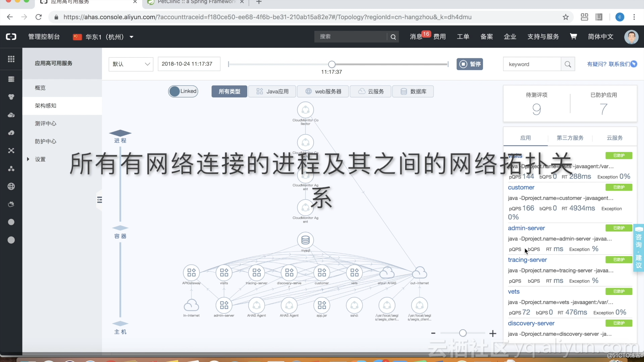Open the Aliyun console home logo
The image size is (644, 362).
tap(11, 37)
